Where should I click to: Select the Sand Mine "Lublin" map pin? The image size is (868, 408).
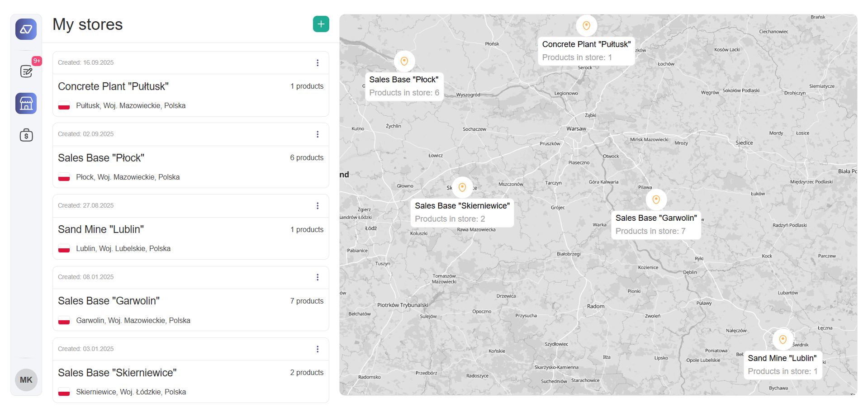tap(783, 339)
